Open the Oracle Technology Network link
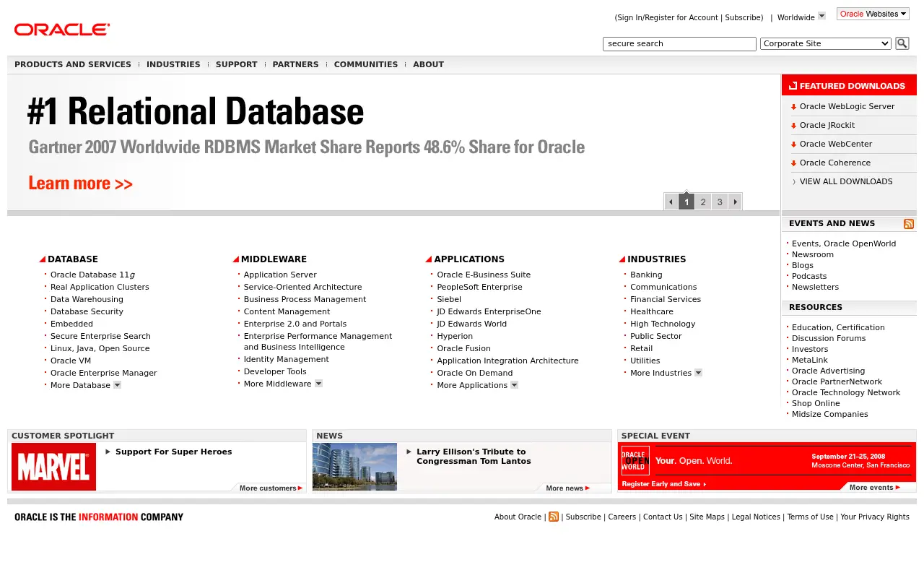924x578 pixels. 846,392
